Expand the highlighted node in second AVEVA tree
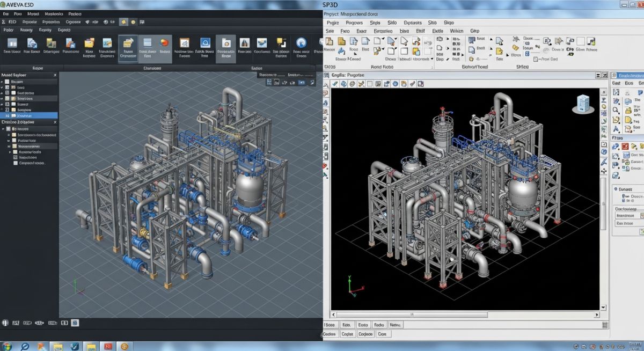The height and width of the screenshot is (351, 644). pyautogui.click(x=9, y=146)
